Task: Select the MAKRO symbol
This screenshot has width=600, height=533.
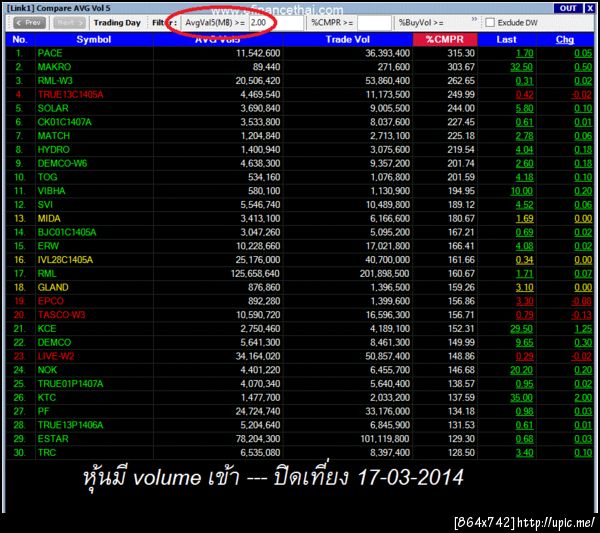Action: pyautogui.click(x=54, y=67)
